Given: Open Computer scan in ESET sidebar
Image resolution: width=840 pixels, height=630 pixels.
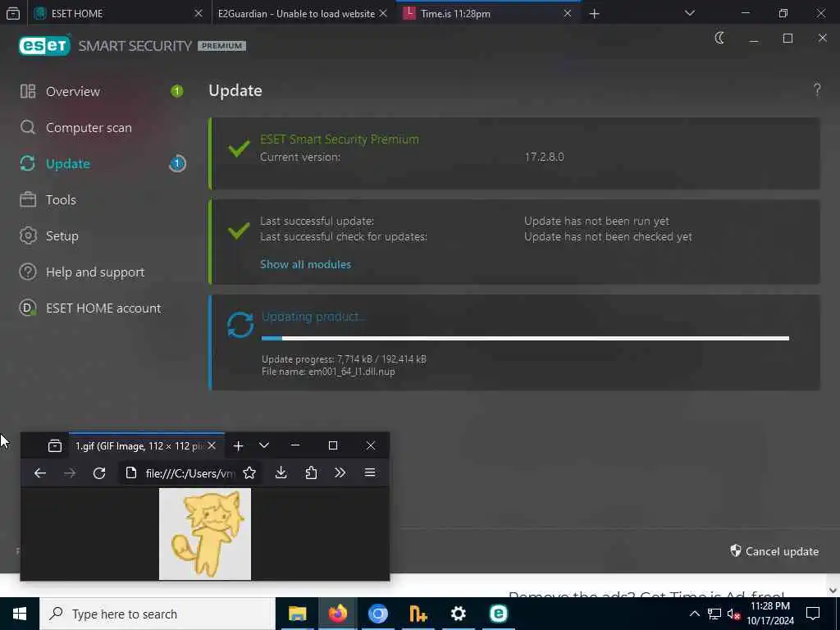Looking at the screenshot, I should [x=89, y=127].
